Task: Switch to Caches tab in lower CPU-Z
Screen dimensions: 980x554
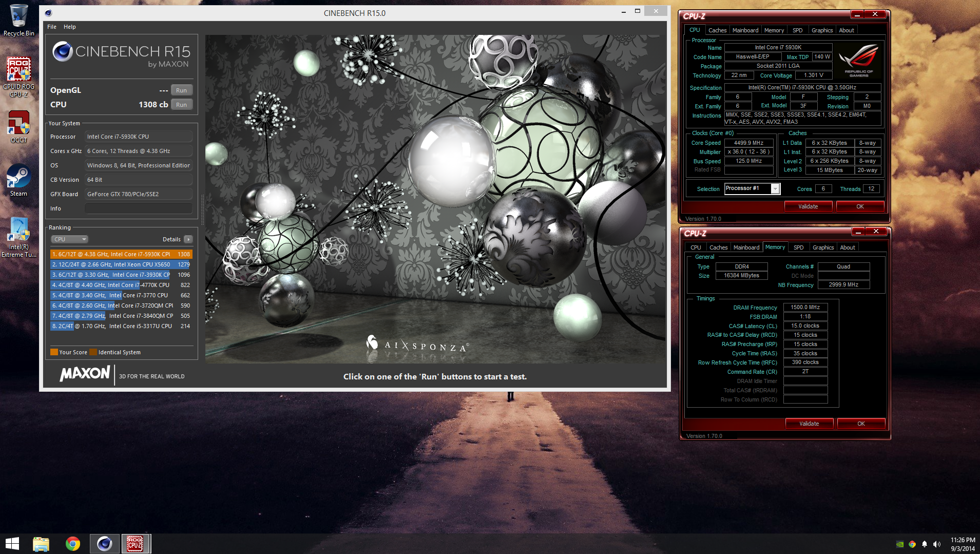Action: (718, 247)
